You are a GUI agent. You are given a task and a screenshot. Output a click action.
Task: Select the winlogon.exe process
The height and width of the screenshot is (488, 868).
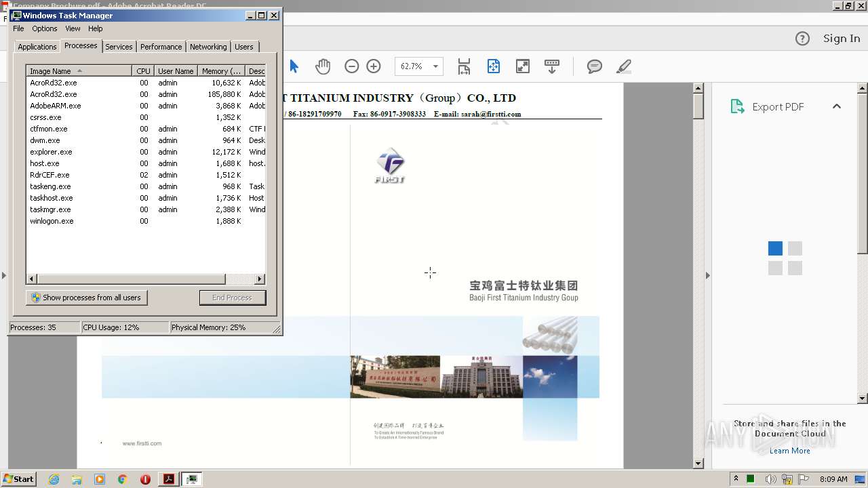[146, 221]
